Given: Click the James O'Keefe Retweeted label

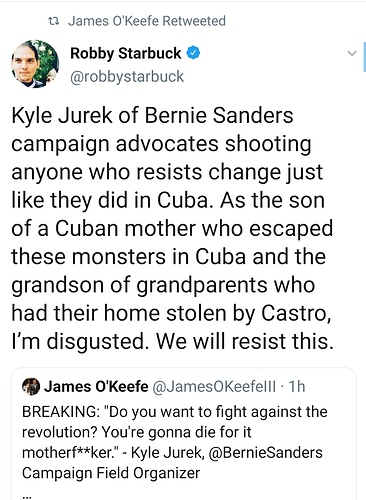Looking at the screenshot, I should pos(147,21).
